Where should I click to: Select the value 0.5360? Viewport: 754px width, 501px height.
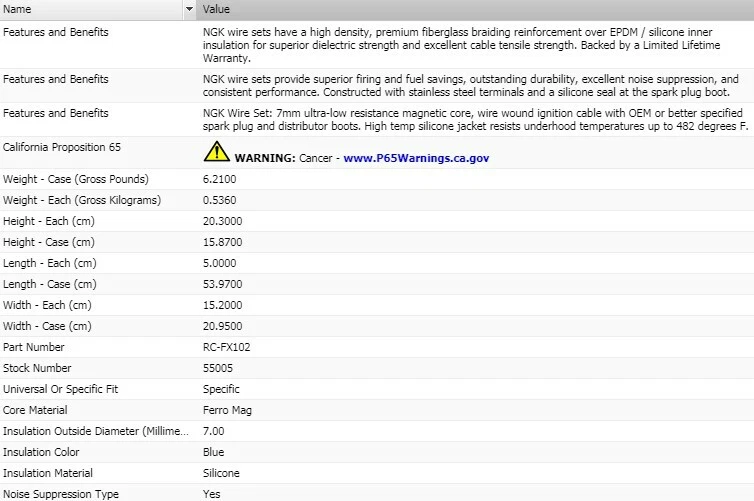[219, 200]
